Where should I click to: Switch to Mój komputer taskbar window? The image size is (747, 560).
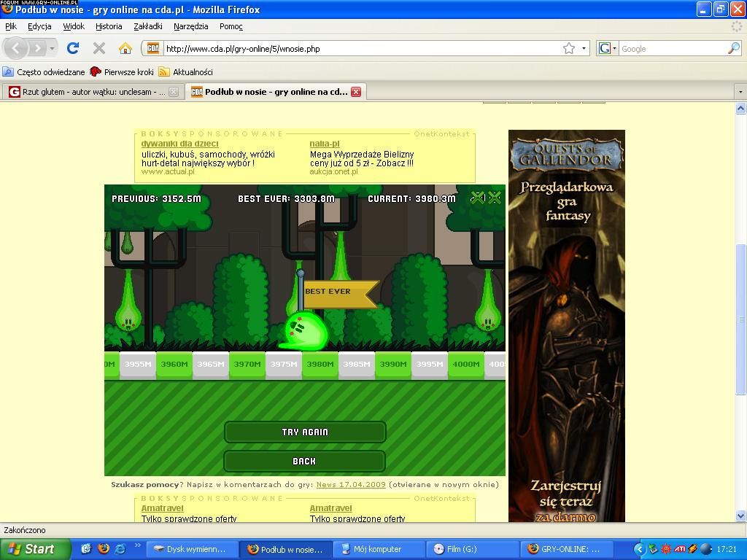pyautogui.click(x=377, y=549)
